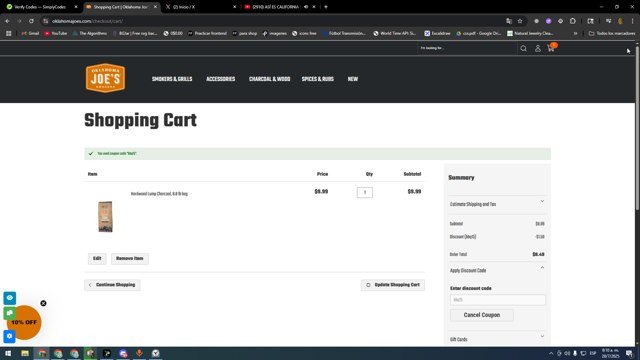Click the quantity input box
640x360 pixels.
point(364,192)
